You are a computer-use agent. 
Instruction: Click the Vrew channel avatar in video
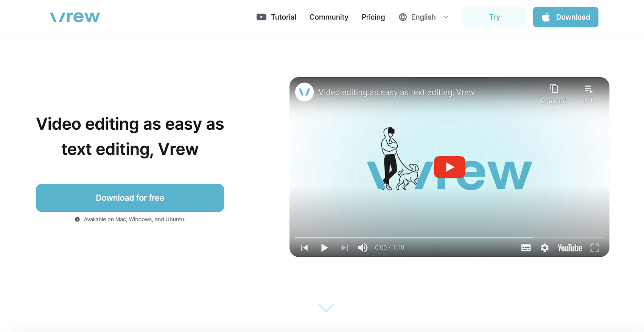(x=305, y=92)
